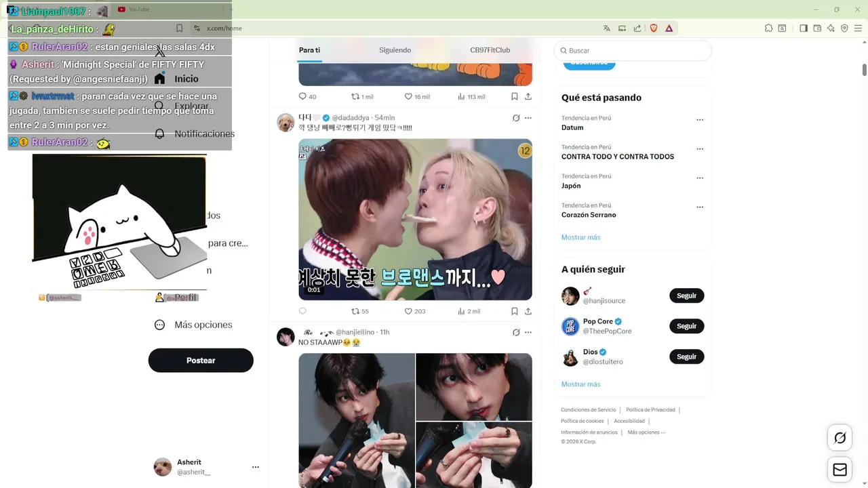The image size is (868, 488).
Task: Open Política de Privacidad link
Action: point(650,410)
